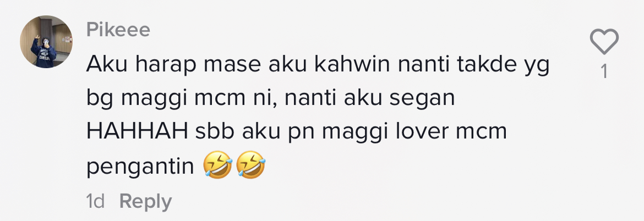Reply to Pikeee's comment
Image resolution: width=644 pixels, height=221 pixels.
(145, 202)
